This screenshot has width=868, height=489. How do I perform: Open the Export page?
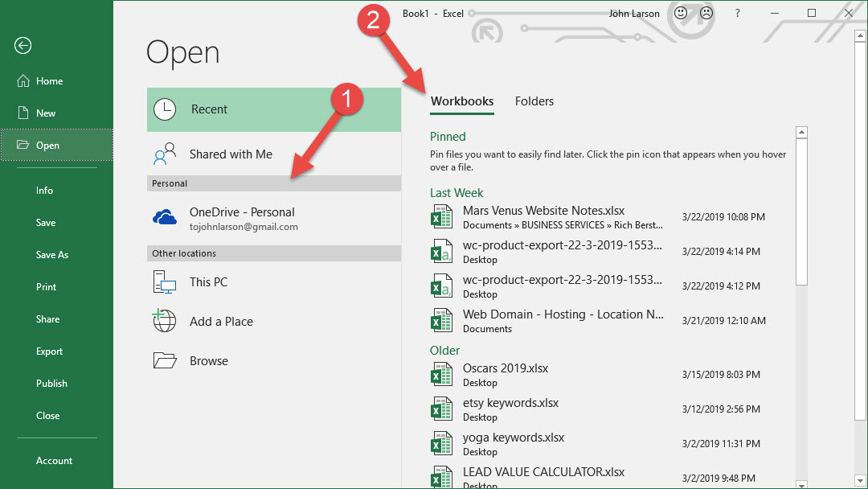(49, 351)
